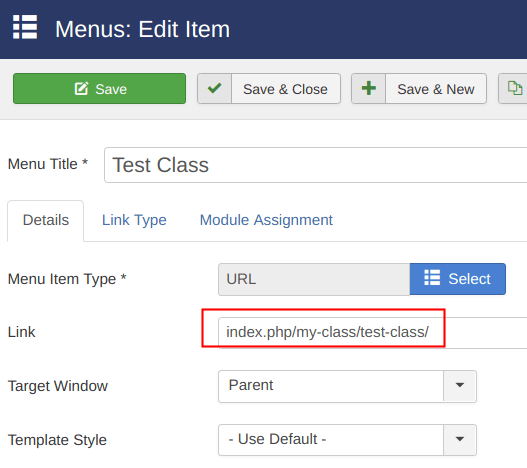Click the Menu Title input field
527x468 pixels.
(316, 165)
